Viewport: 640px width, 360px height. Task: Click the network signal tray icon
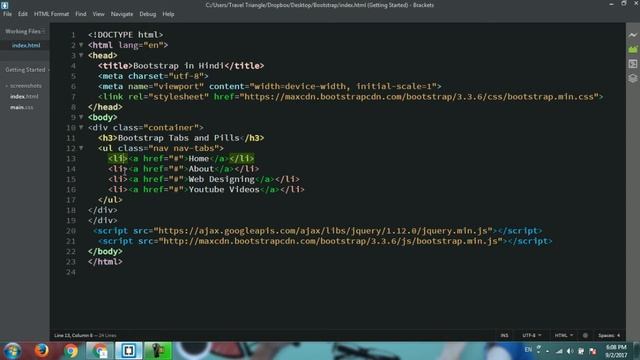tap(559, 351)
